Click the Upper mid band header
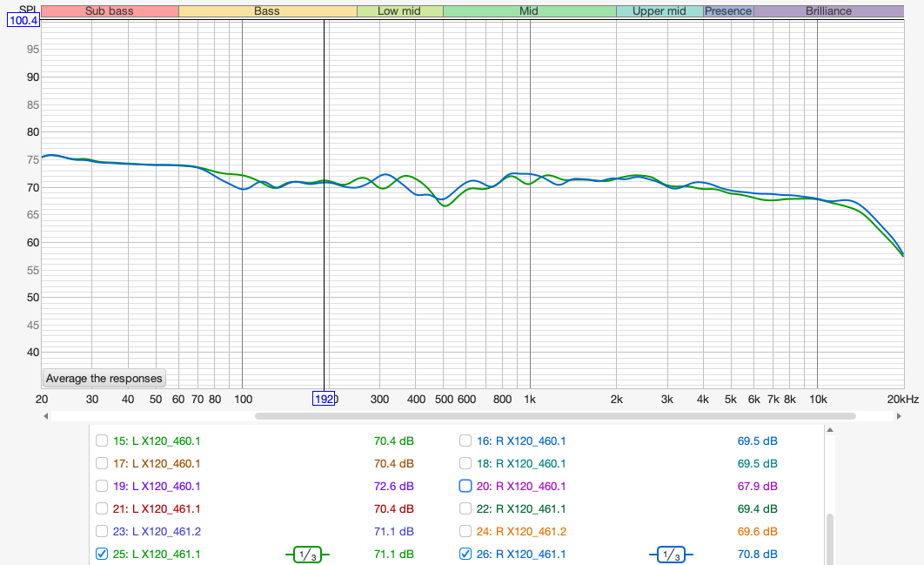 [659, 11]
